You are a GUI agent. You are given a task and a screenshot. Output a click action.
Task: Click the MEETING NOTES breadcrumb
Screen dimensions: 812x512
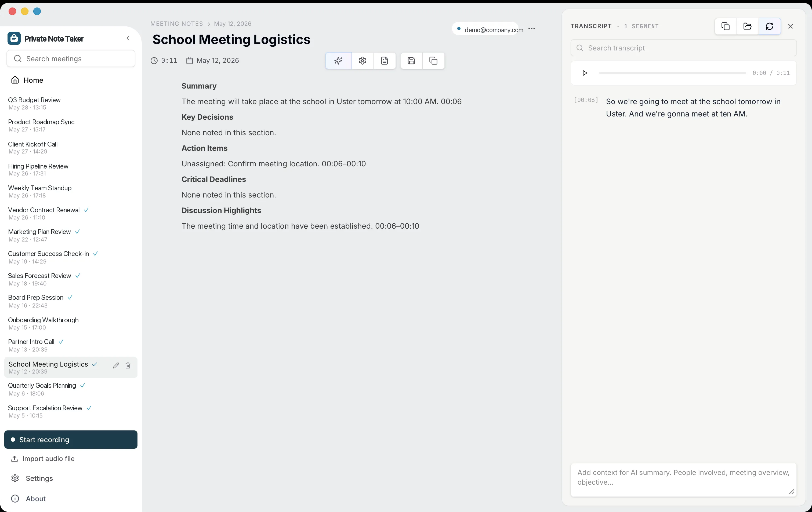point(177,24)
